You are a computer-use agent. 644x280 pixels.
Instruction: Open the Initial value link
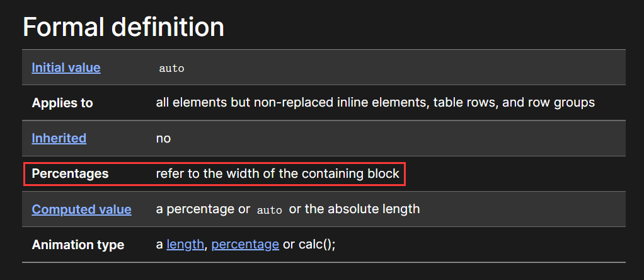(x=66, y=67)
